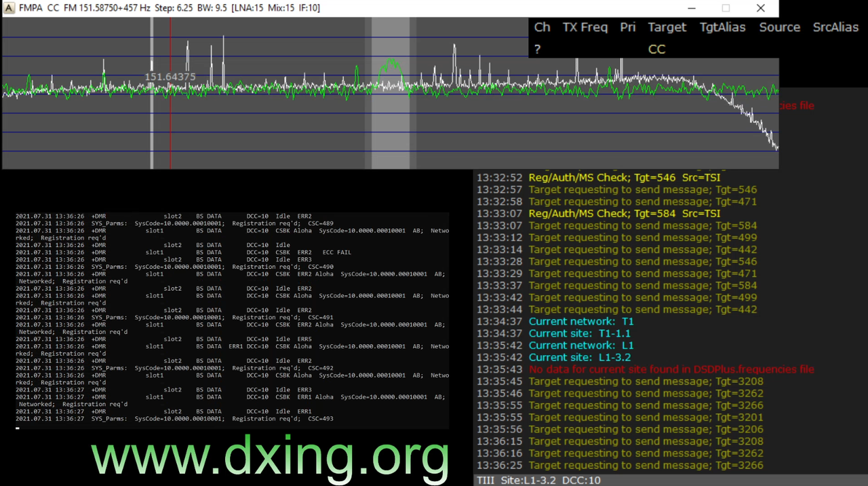Image resolution: width=868 pixels, height=486 pixels.
Task: Click console SYS_Parms line with CSC=491
Action: [x=174, y=317]
